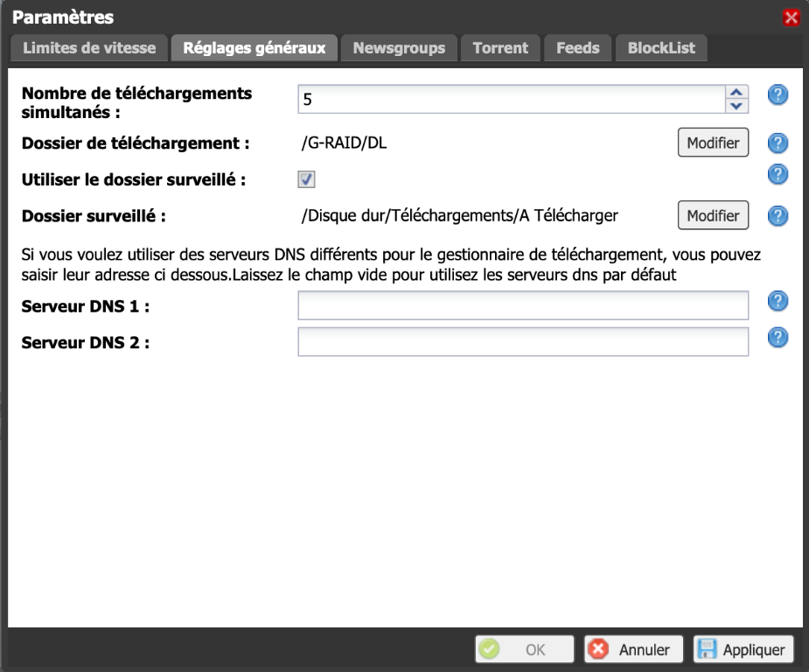Click help icon for simultaneous downloads setting
The image size is (809, 672).
(x=778, y=95)
